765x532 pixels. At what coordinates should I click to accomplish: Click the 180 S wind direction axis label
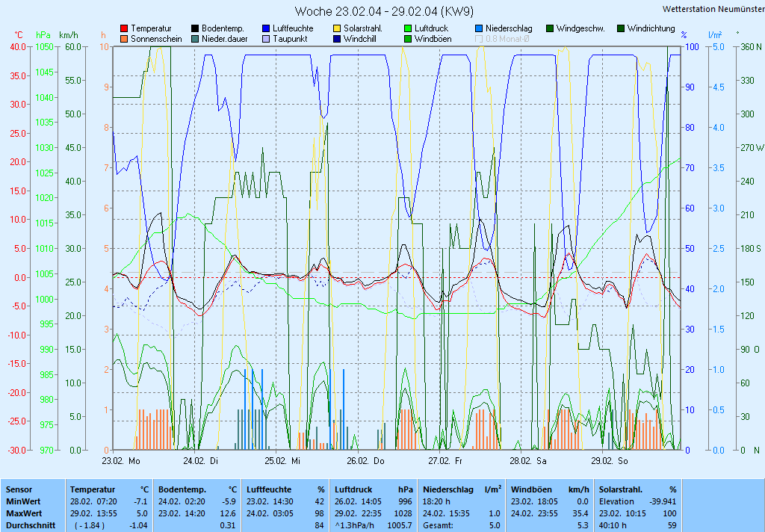[751, 248]
